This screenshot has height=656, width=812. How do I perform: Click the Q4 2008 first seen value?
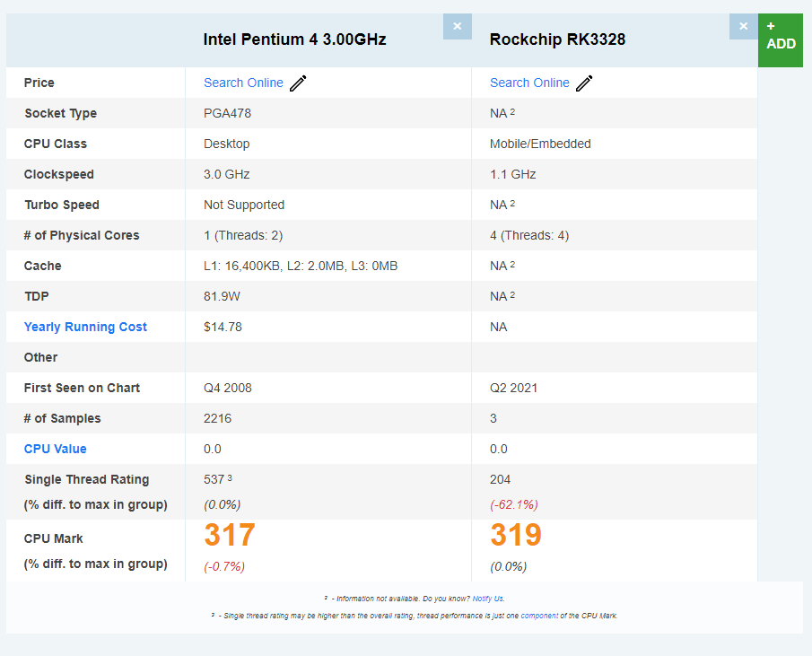[228, 388]
